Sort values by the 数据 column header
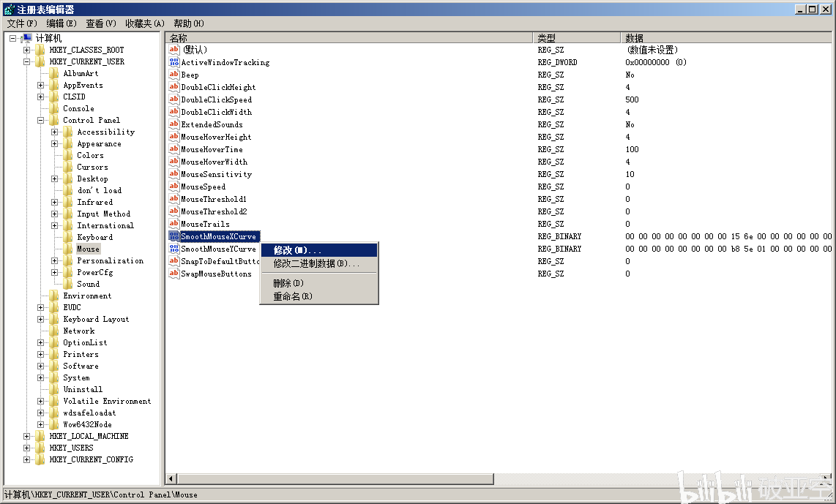The width and height of the screenshot is (836, 504). pyautogui.click(x=726, y=38)
